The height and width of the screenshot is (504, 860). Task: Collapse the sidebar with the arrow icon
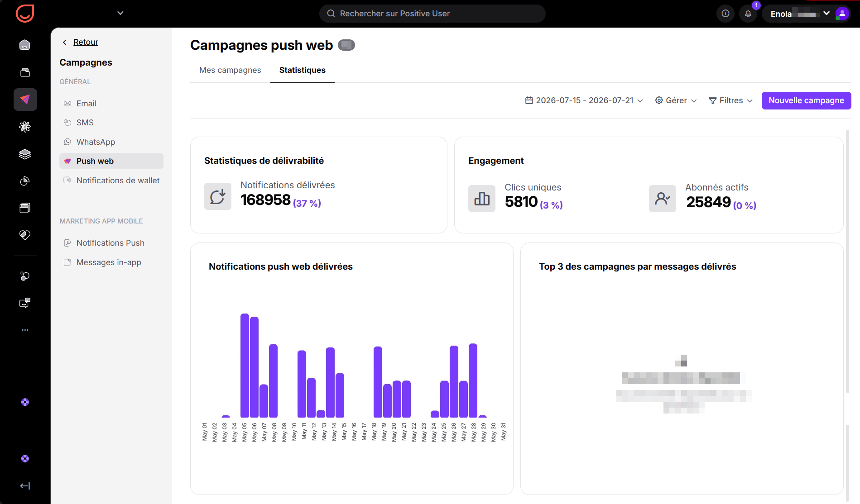coord(25,486)
